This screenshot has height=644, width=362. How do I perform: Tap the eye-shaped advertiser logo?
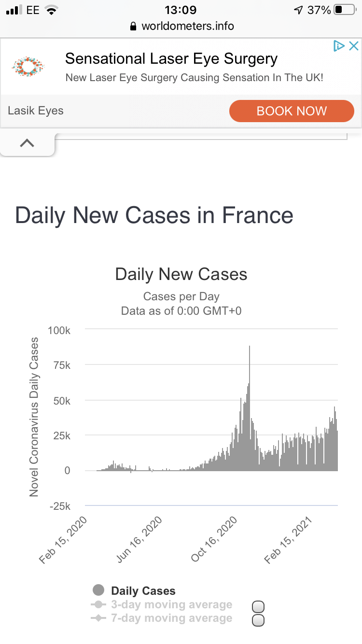[28, 66]
